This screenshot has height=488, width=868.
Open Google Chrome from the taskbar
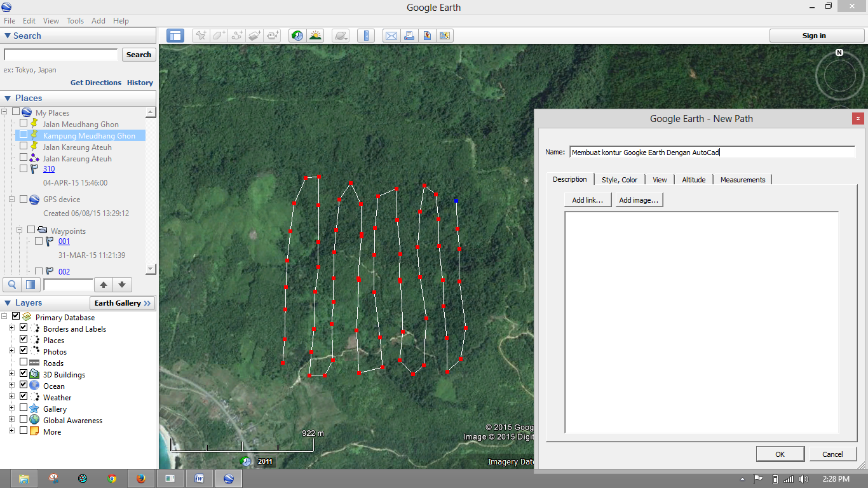112,478
